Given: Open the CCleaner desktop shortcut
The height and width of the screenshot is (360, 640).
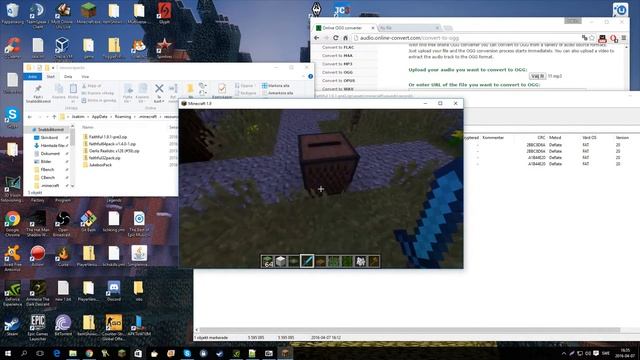Looking at the screenshot, I should click(x=12, y=47).
